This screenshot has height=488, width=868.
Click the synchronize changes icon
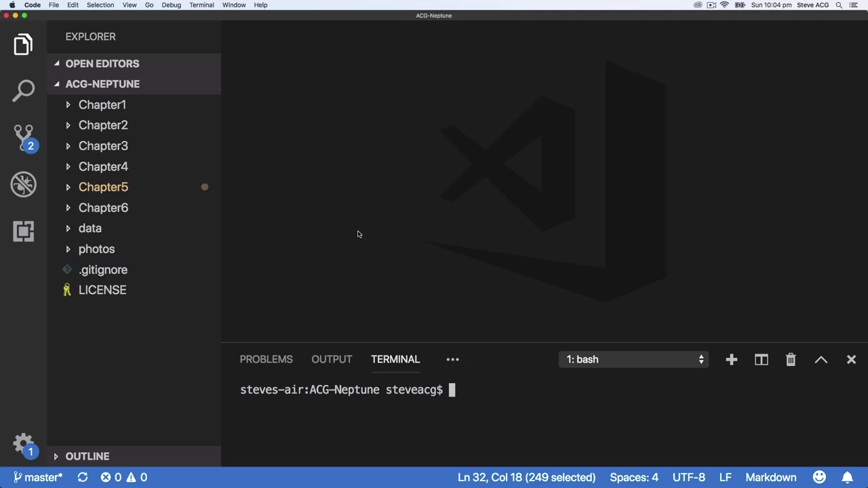pos(83,477)
